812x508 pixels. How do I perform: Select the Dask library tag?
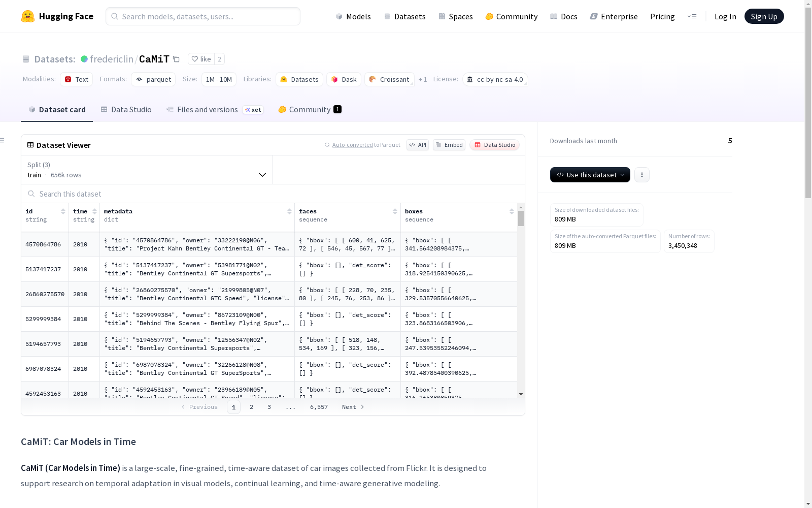(x=344, y=79)
